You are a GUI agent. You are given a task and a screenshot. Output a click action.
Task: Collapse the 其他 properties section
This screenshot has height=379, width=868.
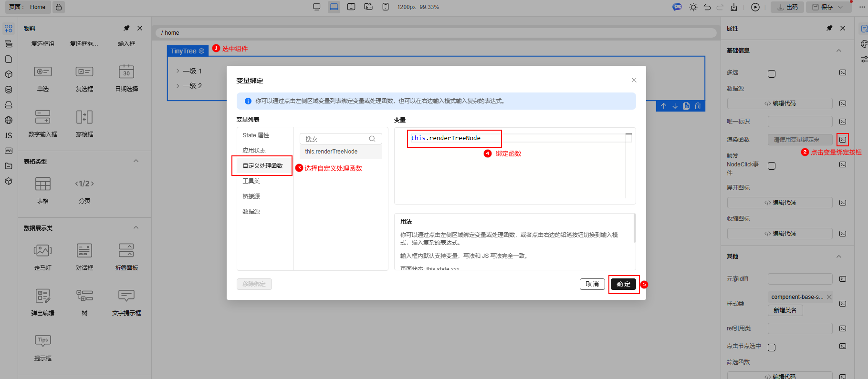click(839, 256)
